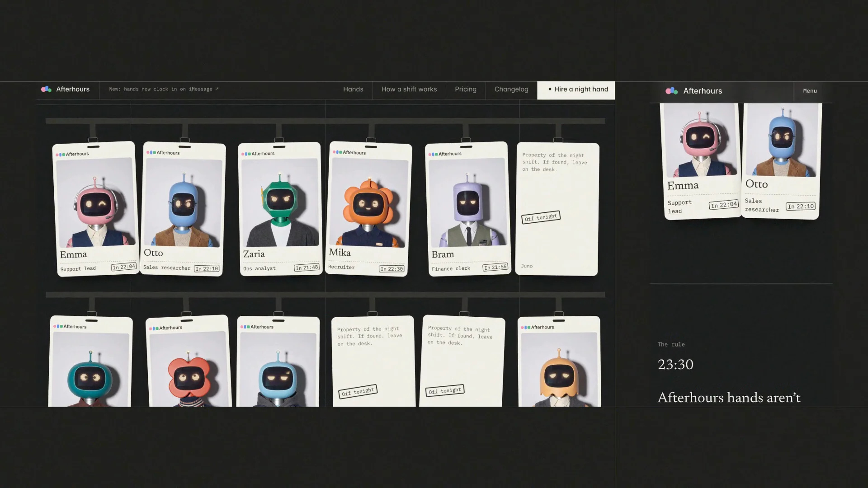Click the 23:30 rule time heading
868x488 pixels.
675,365
